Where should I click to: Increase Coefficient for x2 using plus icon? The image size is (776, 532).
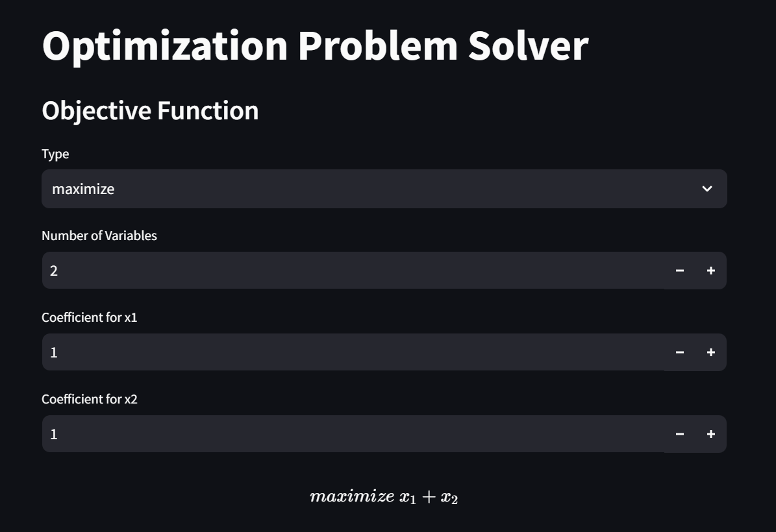(x=710, y=433)
